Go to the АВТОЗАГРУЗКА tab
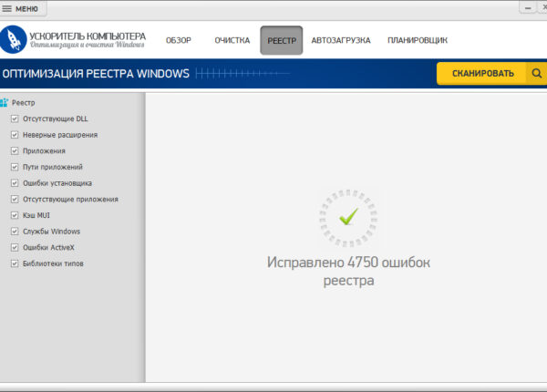This screenshot has width=547, height=392. 340,41
